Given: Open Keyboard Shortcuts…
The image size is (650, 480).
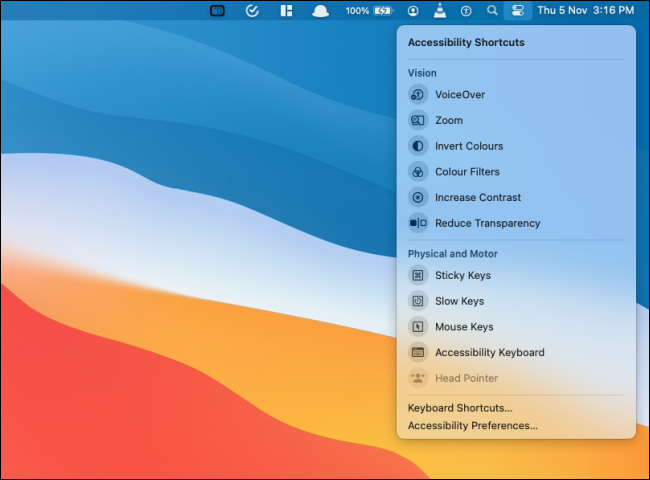Looking at the screenshot, I should [460, 408].
